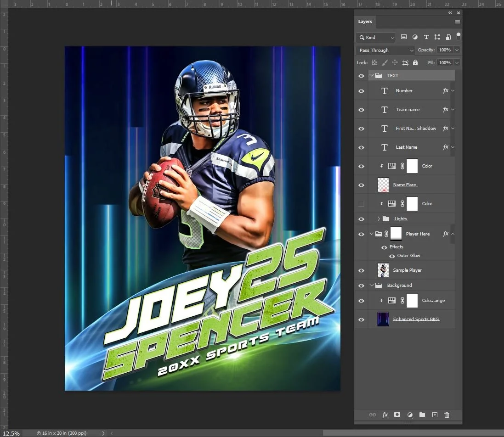Click the Fill value field
Viewport: 504px width, 437px height.
[x=445, y=62]
